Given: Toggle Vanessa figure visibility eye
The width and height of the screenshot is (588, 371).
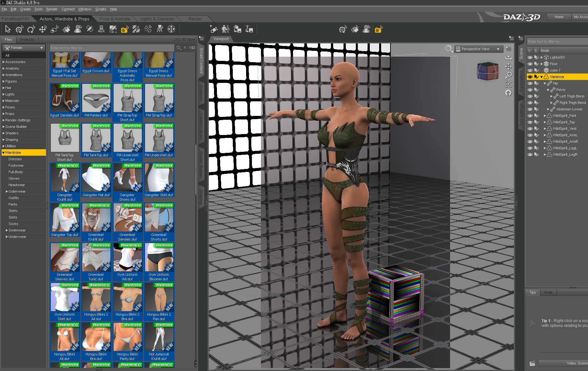Looking at the screenshot, I should click(530, 77).
